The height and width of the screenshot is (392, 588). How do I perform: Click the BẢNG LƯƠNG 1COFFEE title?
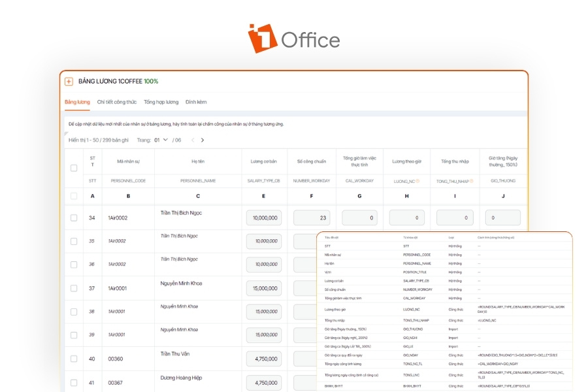110,82
